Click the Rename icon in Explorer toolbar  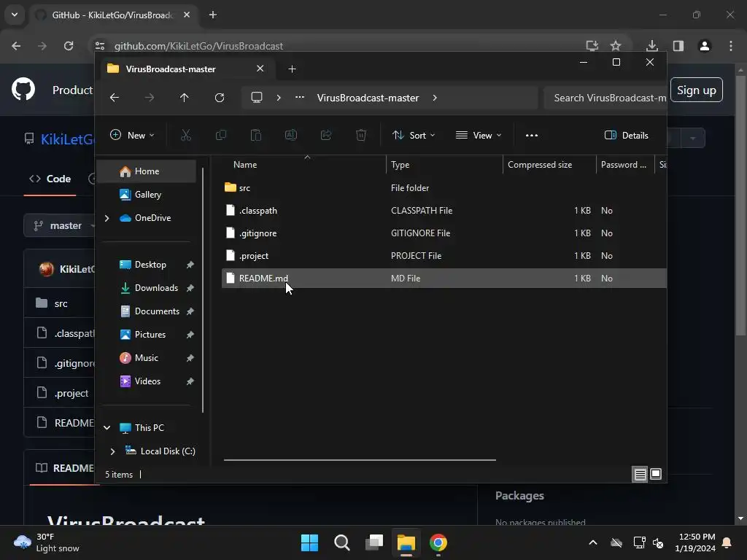tap(291, 135)
